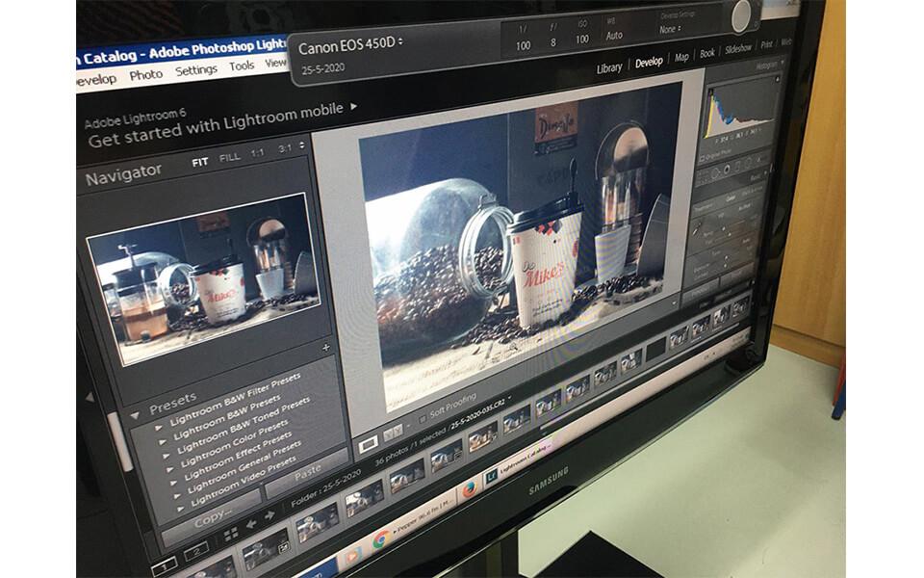Open the Tools menu
Viewport: 924px width, 578px height.
242,66
